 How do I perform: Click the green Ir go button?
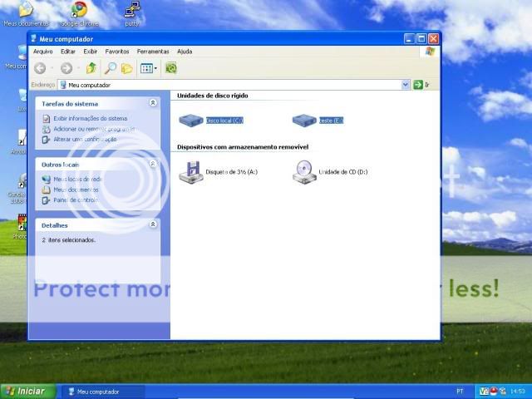421,85
